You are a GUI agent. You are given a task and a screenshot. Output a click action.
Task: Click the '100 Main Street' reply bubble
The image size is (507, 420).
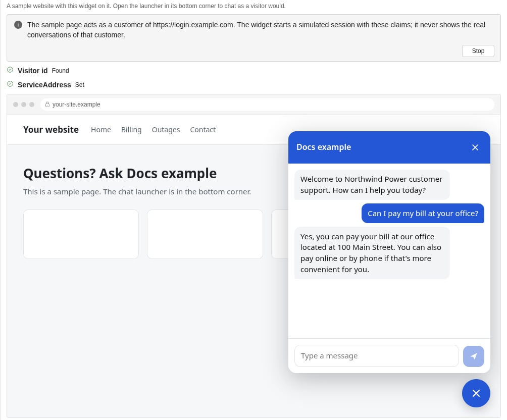(372, 253)
